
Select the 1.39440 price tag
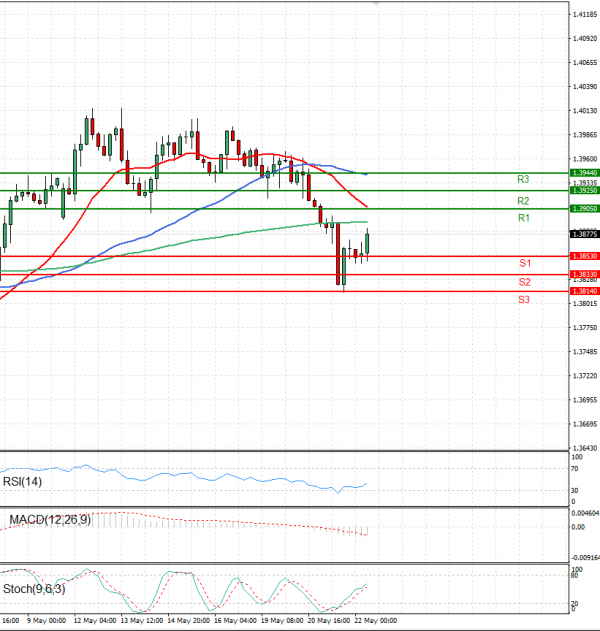[585, 173]
